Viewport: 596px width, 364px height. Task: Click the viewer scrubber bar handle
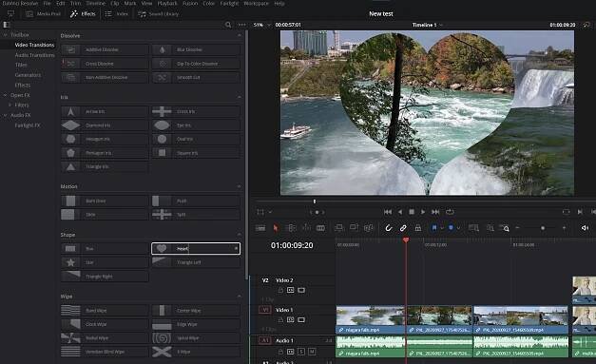315,201
